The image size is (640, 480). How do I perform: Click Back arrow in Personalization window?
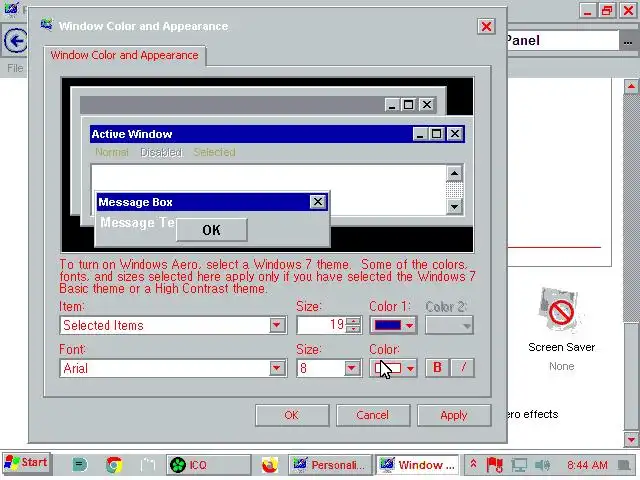(x=16, y=41)
